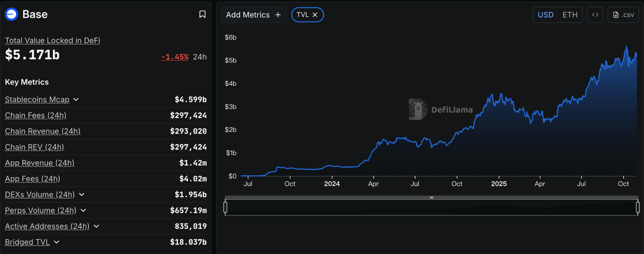This screenshot has width=644, height=254.
Task: Click the Chain Revenue (24h) label
Action: point(43,131)
